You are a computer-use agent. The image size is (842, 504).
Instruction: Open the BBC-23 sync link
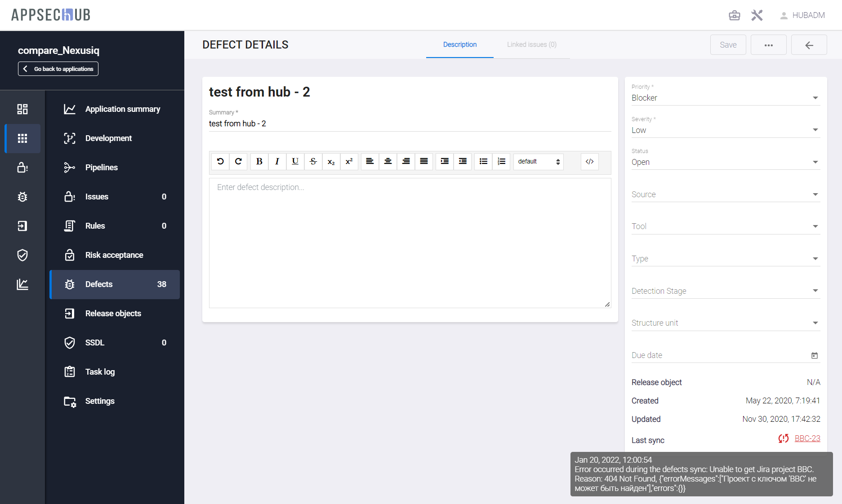point(807,438)
